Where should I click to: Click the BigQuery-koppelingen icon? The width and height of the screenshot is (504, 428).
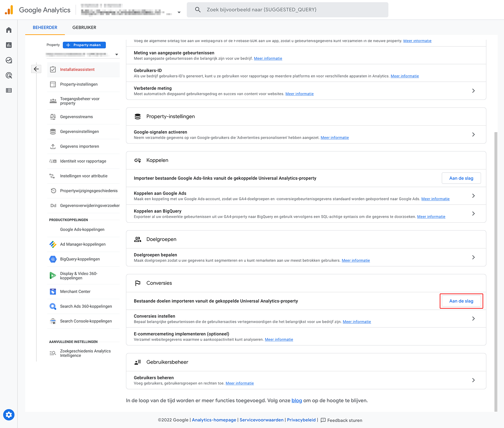coord(53,259)
